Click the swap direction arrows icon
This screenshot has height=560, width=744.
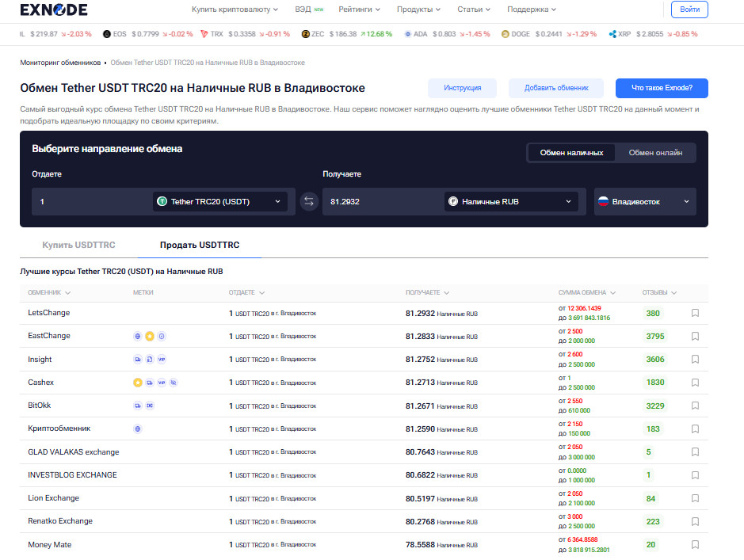coord(309,202)
